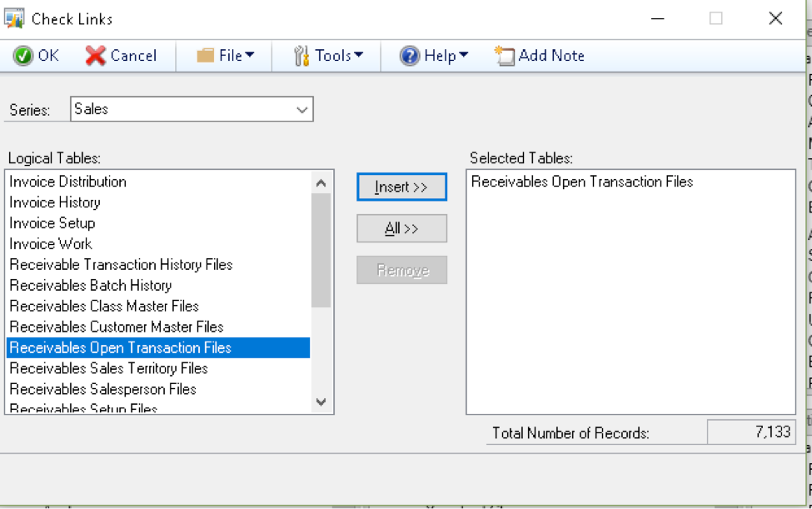Click the disabled Remove button
The image size is (812, 509).
coord(401,269)
